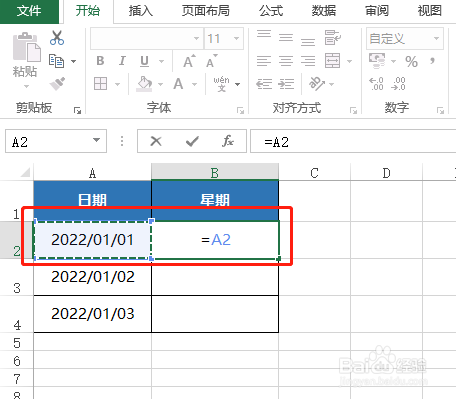Click the fill color bucket
Screen dimensions: 456x399
[x=144, y=84]
